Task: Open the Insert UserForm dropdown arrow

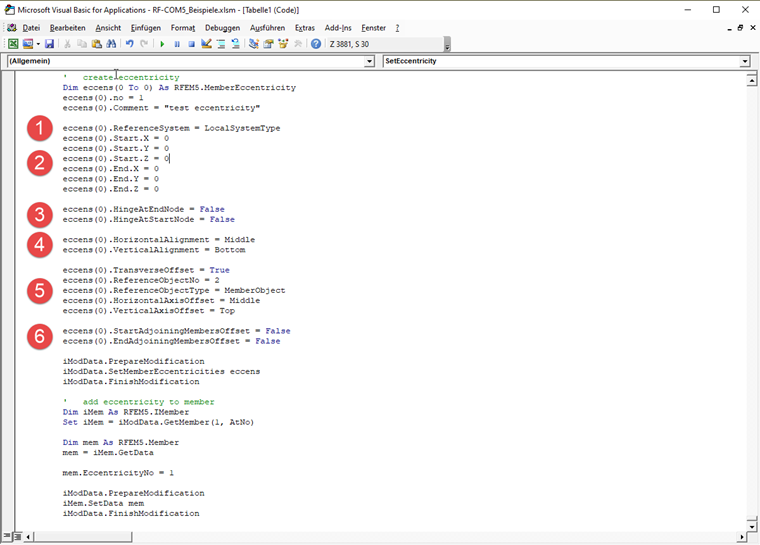Action: [38, 44]
